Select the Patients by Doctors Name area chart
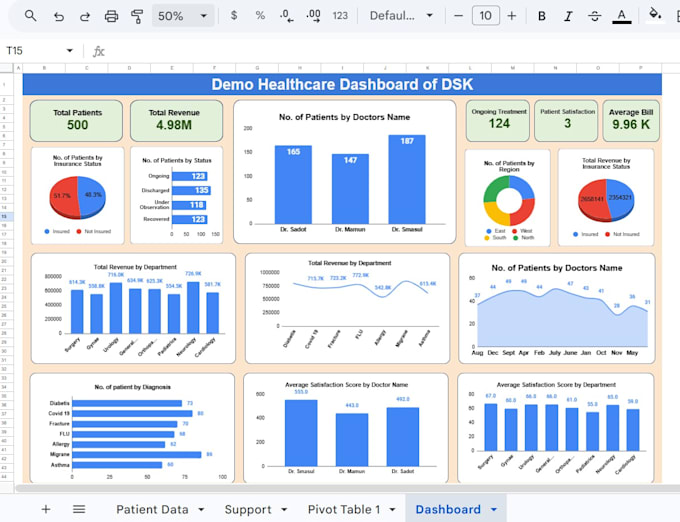 tap(556, 308)
